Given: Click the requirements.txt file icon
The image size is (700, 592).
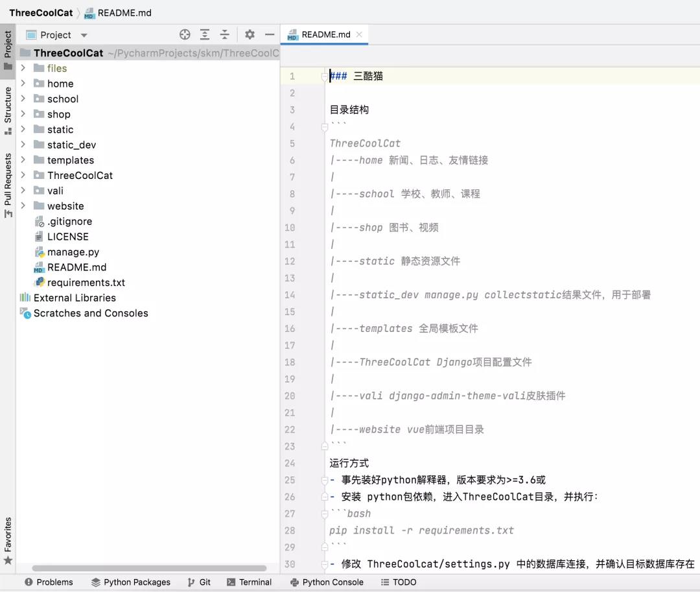Looking at the screenshot, I should [x=40, y=282].
